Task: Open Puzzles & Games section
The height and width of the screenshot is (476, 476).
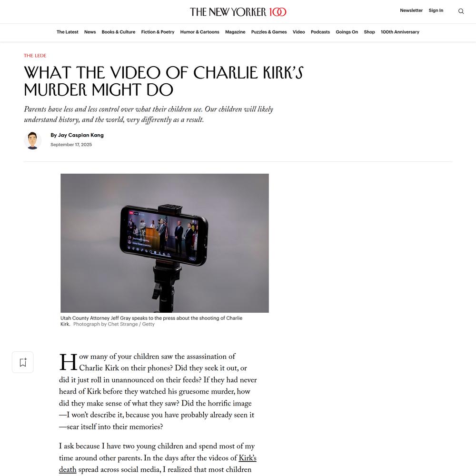Action: coord(269,32)
